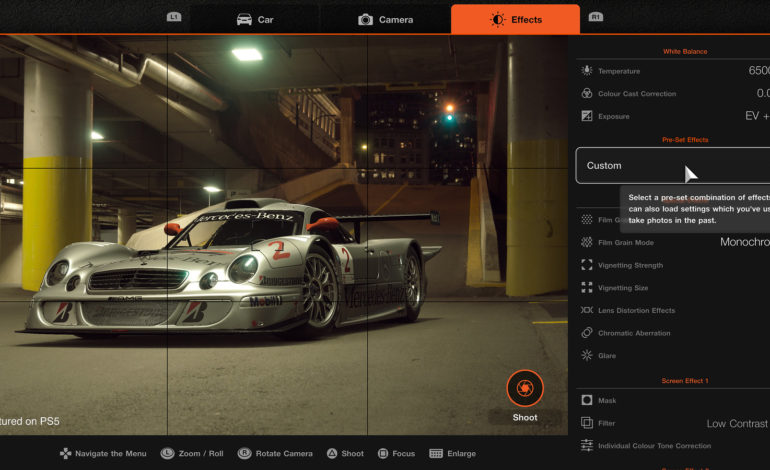
Task: Click the Enlarge hint in the bottom bar
Action: 453,453
